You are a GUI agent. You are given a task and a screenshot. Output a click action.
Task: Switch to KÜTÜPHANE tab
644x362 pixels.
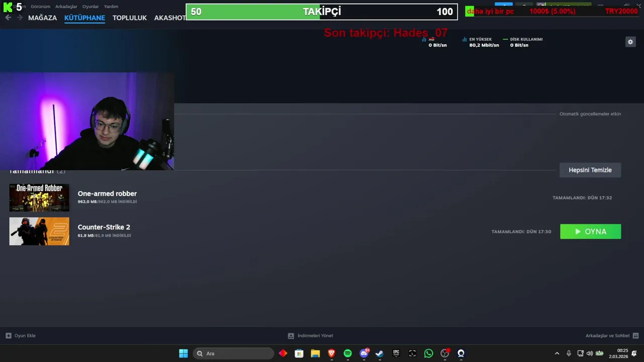pyautogui.click(x=85, y=18)
